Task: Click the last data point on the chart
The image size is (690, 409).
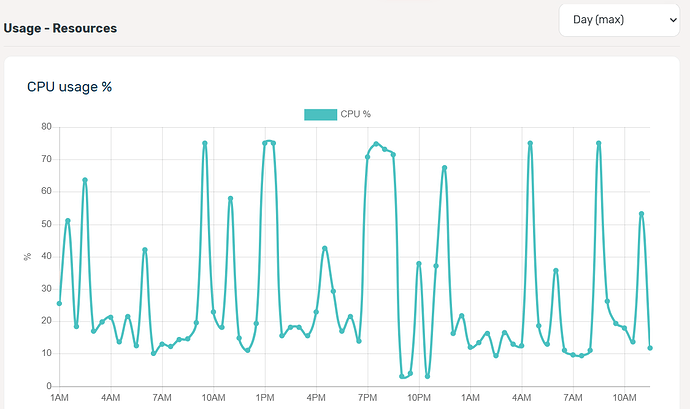Action: click(x=650, y=348)
